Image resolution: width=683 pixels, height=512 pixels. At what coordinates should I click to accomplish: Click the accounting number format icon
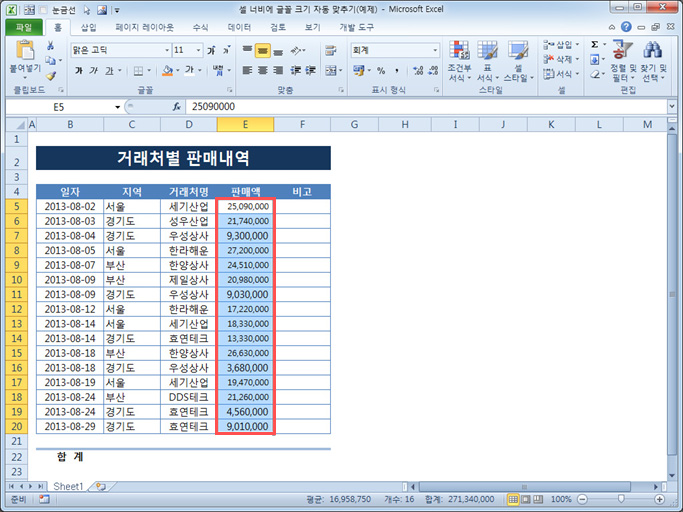[x=358, y=70]
